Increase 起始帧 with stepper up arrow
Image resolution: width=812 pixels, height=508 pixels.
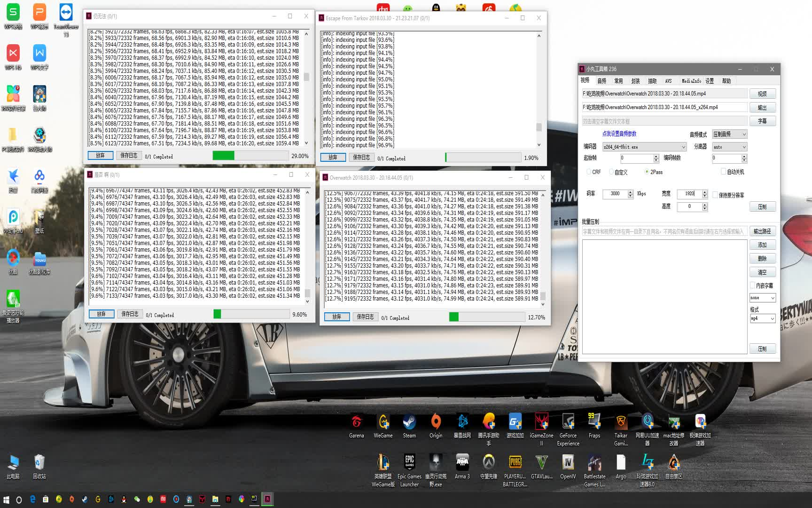[656, 156]
